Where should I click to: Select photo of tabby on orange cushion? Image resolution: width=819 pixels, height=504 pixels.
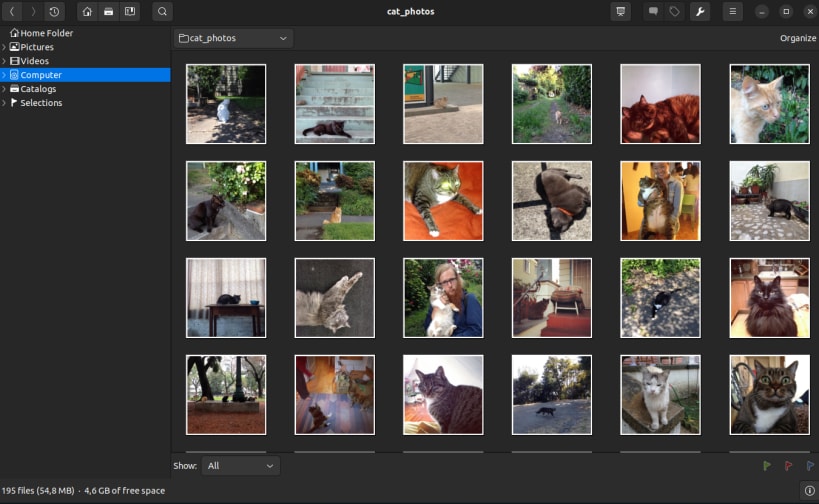click(443, 201)
